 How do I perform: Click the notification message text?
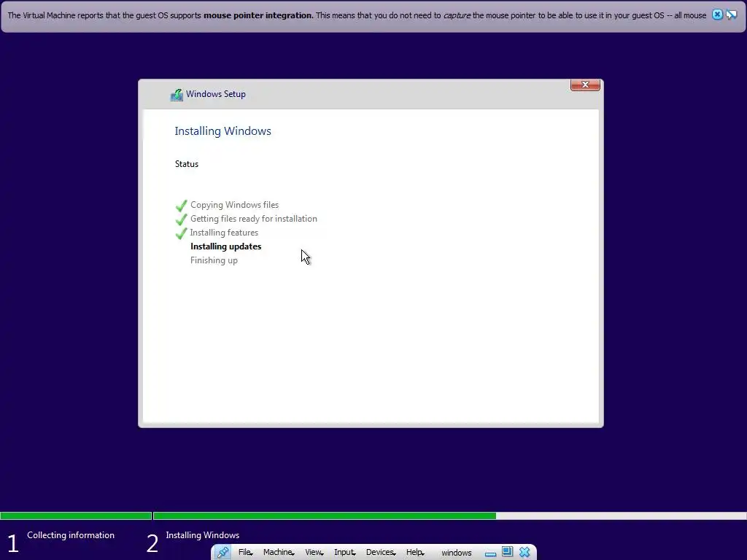pos(357,15)
